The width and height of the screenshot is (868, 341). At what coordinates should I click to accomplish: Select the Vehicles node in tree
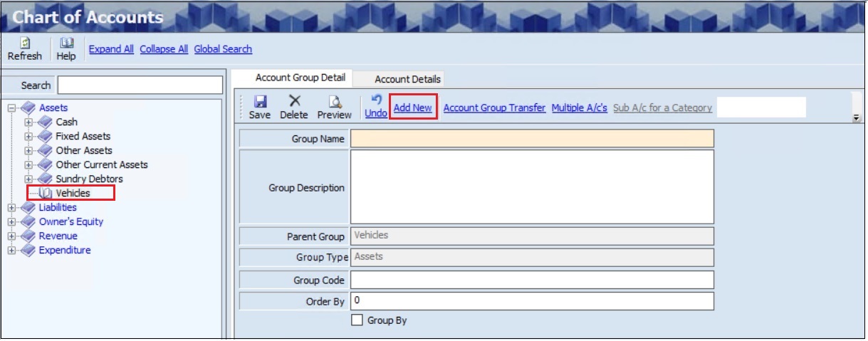(x=73, y=193)
